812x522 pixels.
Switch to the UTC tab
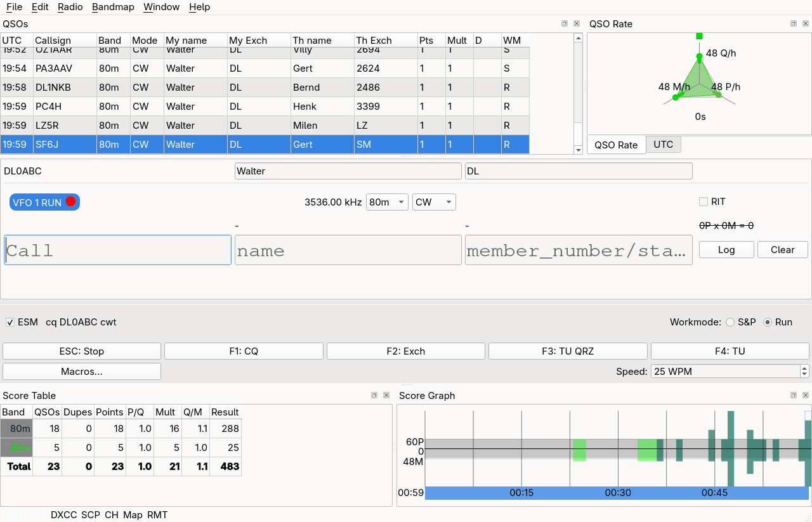(664, 145)
